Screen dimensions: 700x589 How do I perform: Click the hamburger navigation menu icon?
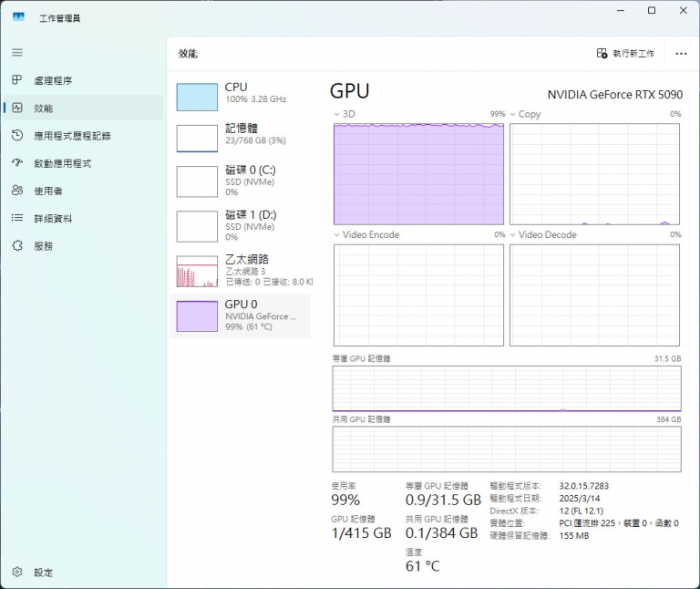coord(16,53)
